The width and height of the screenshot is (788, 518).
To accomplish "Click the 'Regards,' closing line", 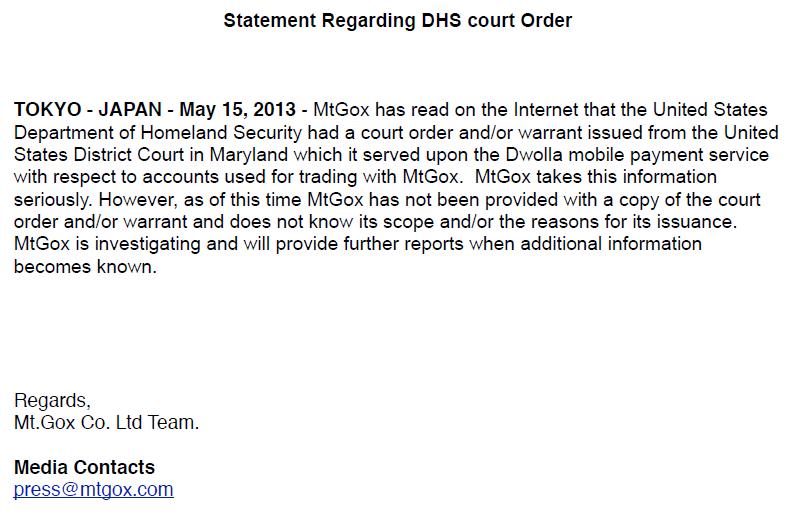I will coord(52,401).
